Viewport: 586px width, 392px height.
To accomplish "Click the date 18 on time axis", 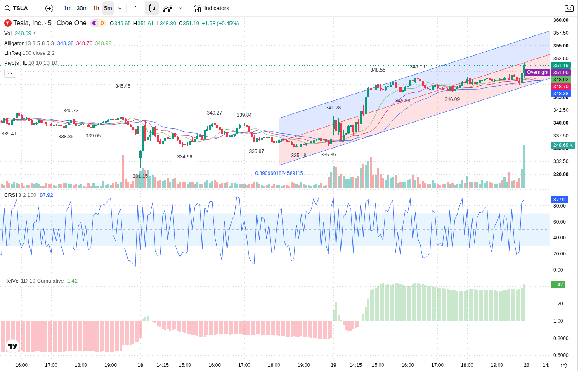I will tap(140, 365).
